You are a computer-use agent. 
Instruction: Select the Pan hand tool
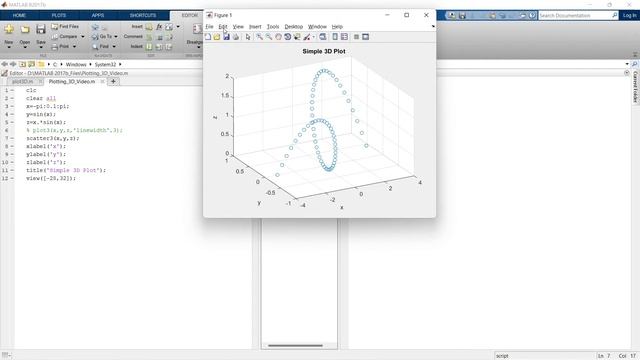(278, 37)
